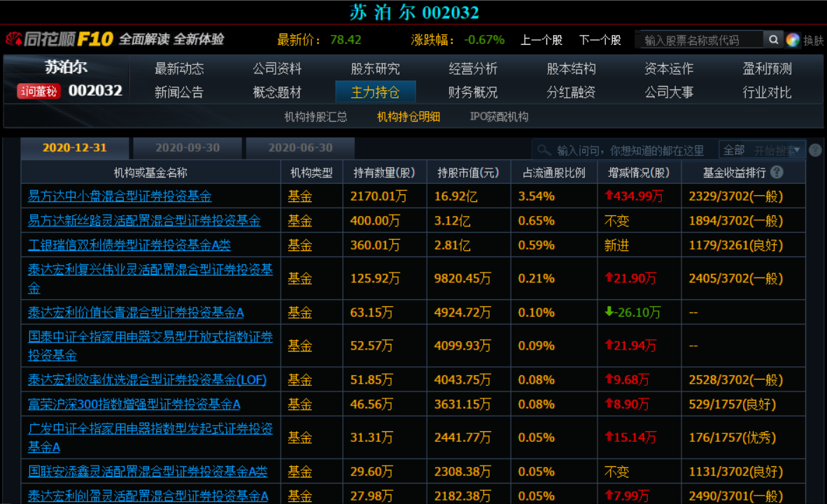Image resolution: width=827 pixels, height=504 pixels.
Task: Select the 2020-06-30 date tab
Action: [x=300, y=148]
